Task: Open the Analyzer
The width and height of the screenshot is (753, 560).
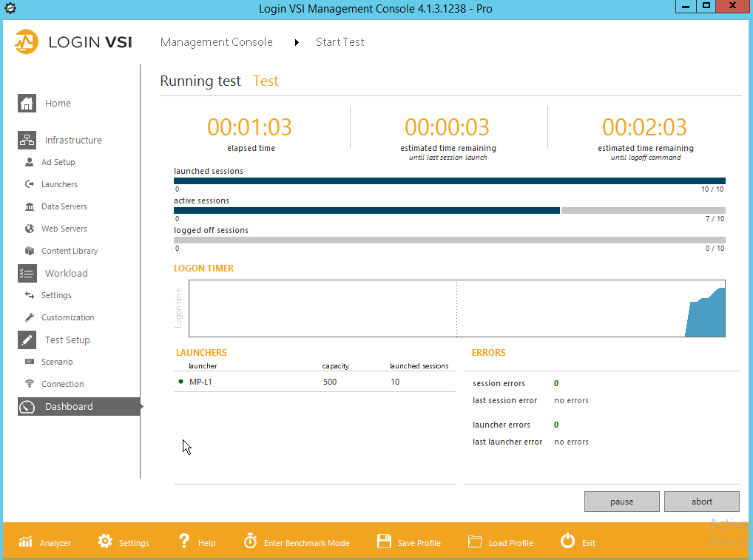Action: pos(44,542)
